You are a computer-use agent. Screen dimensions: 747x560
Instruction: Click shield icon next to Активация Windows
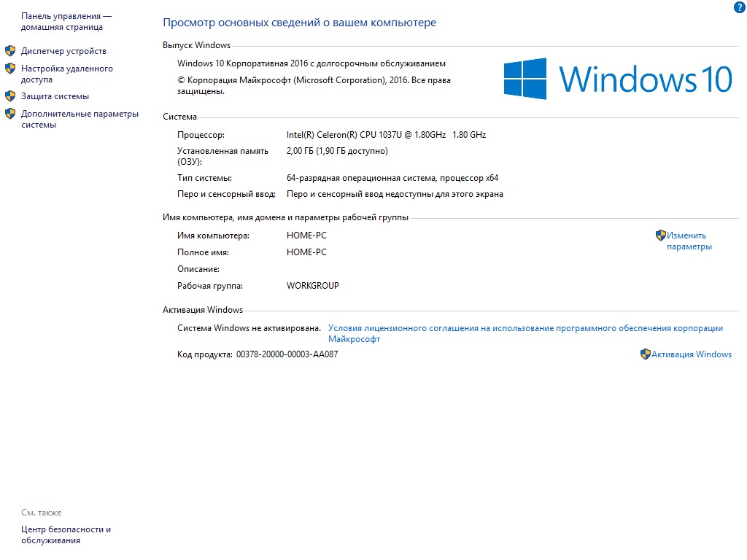point(645,354)
